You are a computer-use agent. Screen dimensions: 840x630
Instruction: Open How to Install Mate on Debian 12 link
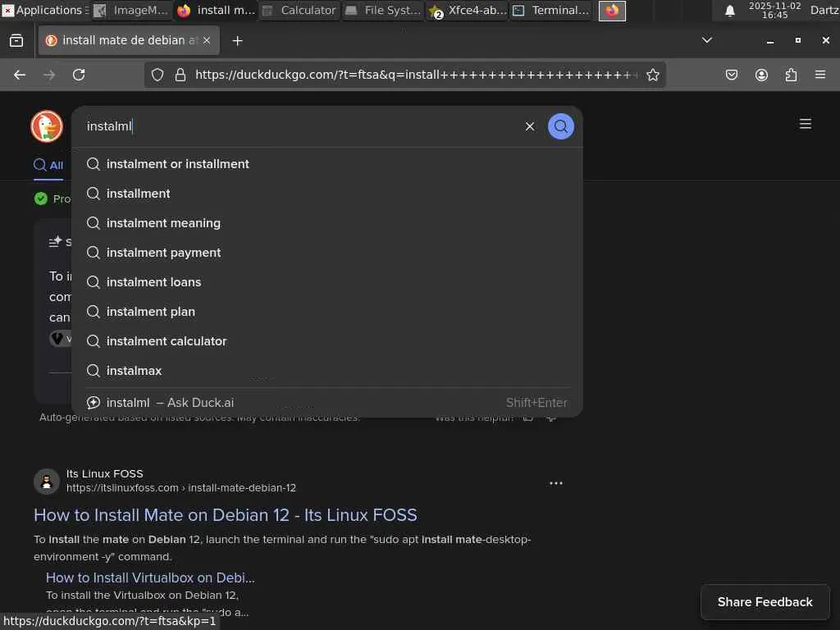(x=225, y=515)
